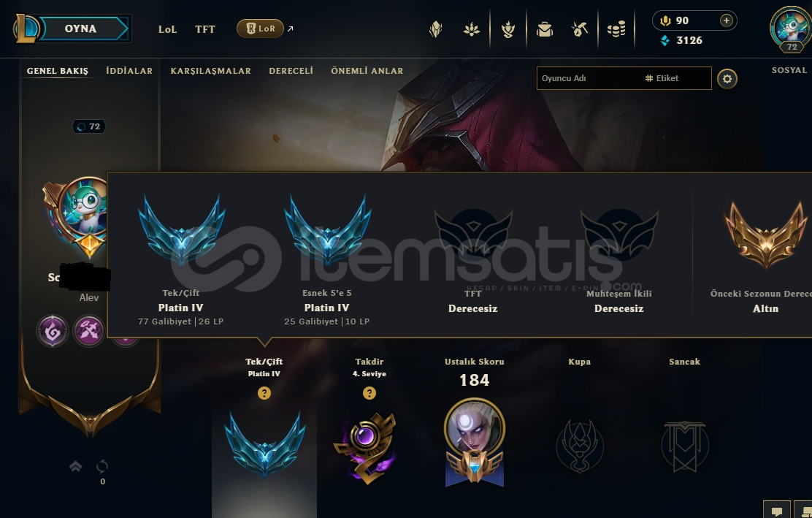This screenshot has width=812, height=518.
Task: Open the inventory backpack icon
Action: pos(544,29)
